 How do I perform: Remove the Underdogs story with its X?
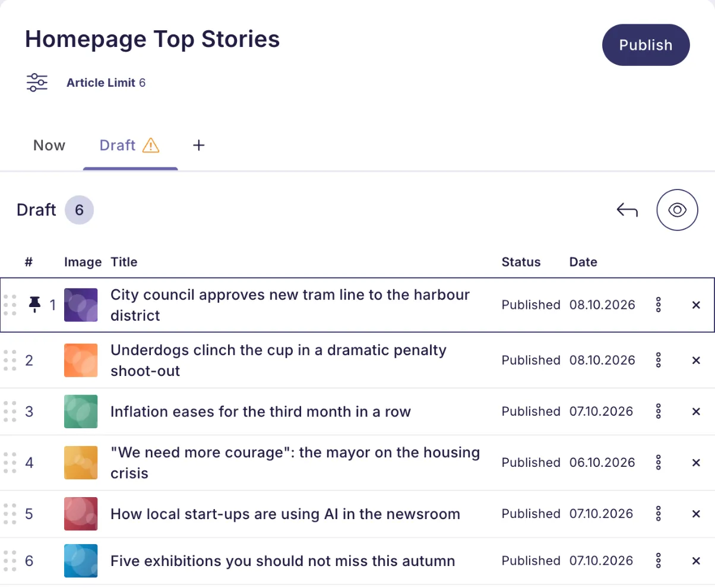tap(697, 361)
